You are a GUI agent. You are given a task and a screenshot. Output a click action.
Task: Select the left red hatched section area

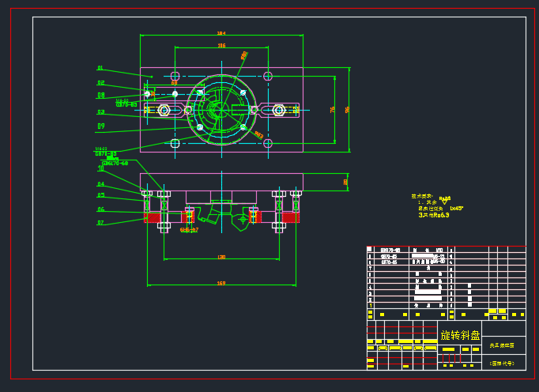pos(153,217)
